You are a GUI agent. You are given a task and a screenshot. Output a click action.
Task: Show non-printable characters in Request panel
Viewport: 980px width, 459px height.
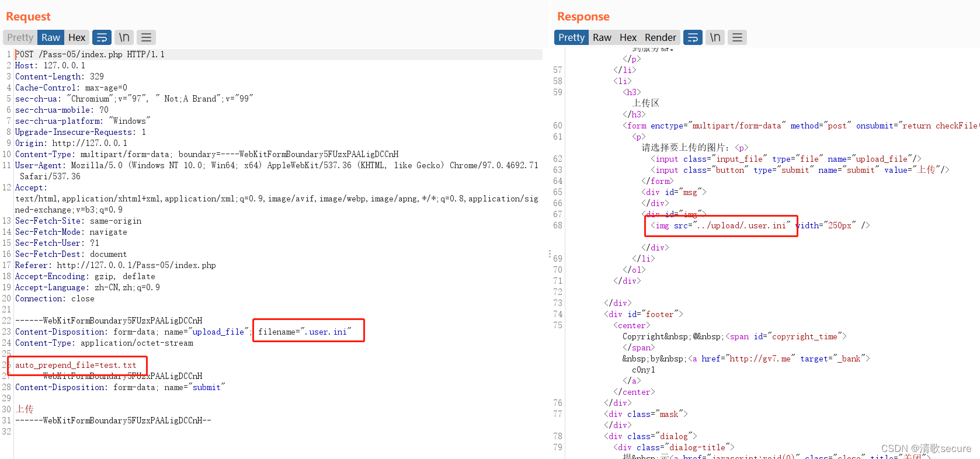(124, 37)
